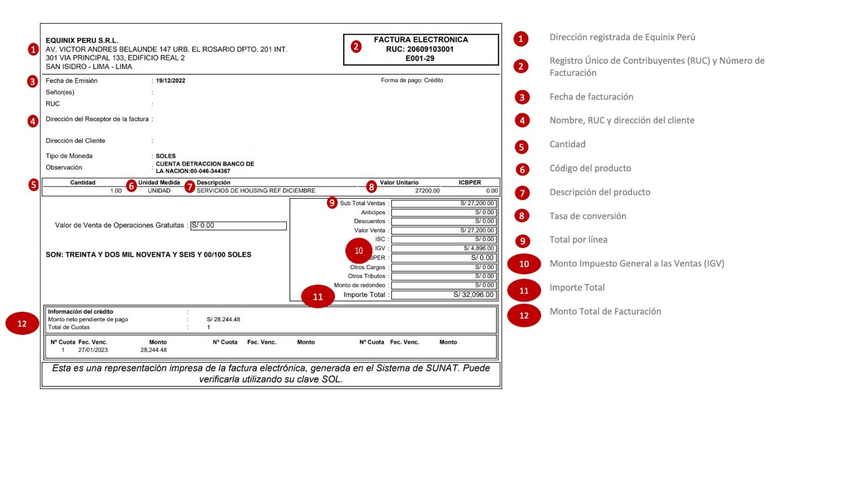The image size is (868, 488).
Task: Click SERVICIOS DE HOUSING REF DICIEMBRE description
Action: click(256, 190)
